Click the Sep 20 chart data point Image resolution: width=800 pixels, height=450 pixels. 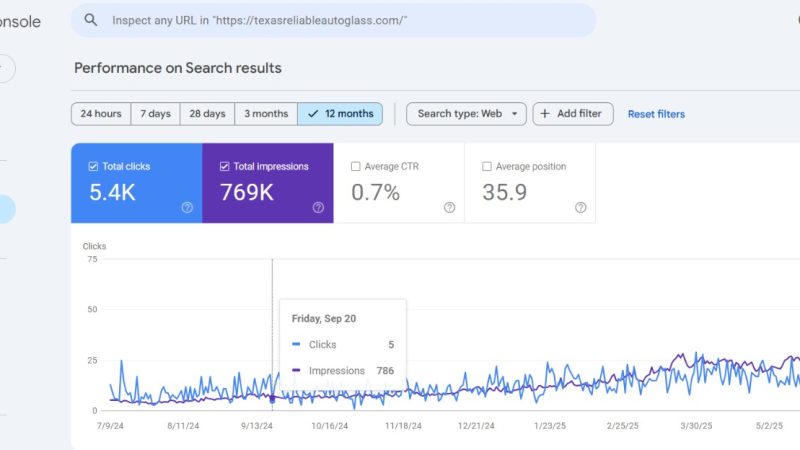tap(272, 399)
